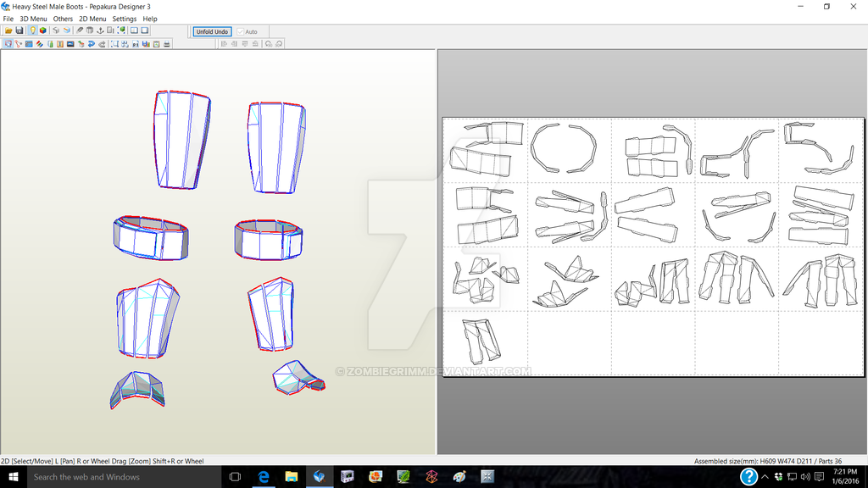
Task: Click the 'Assembled size(mm): H609 W474 D211' status text
Action: 754,461
